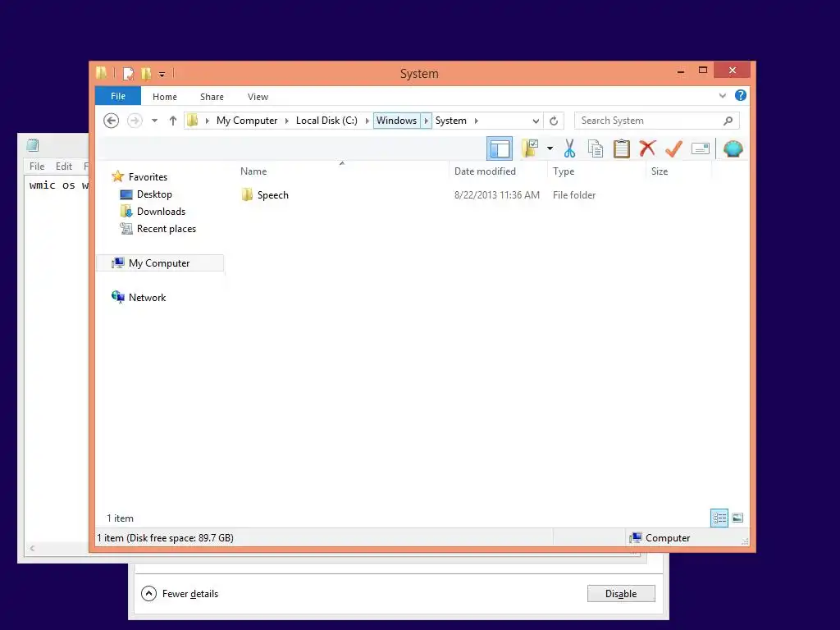
Task: Expand the arrow after Local Disk breadcrumb
Action: click(367, 121)
